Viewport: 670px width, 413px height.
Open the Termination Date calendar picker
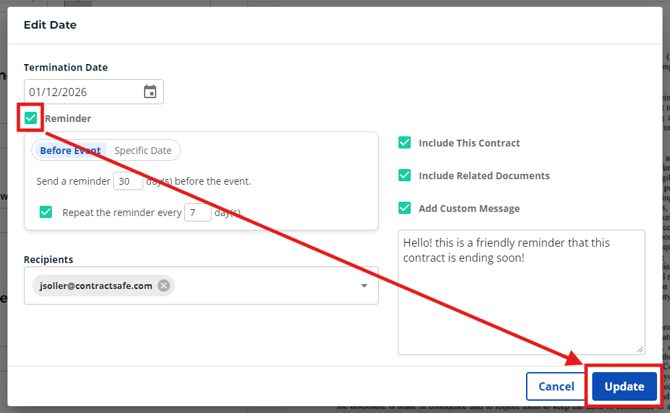click(150, 92)
